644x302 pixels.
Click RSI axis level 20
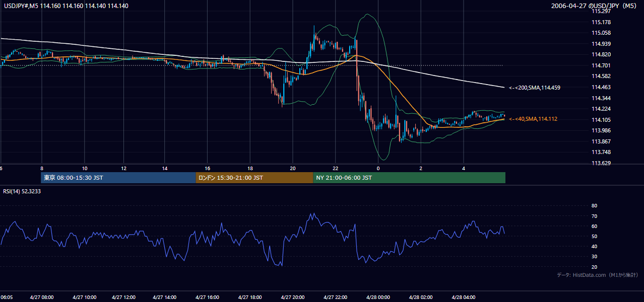(x=595, y=267)
